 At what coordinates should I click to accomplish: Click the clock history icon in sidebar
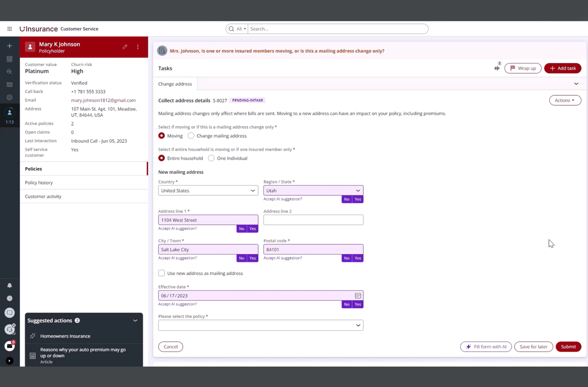(9, 298)
